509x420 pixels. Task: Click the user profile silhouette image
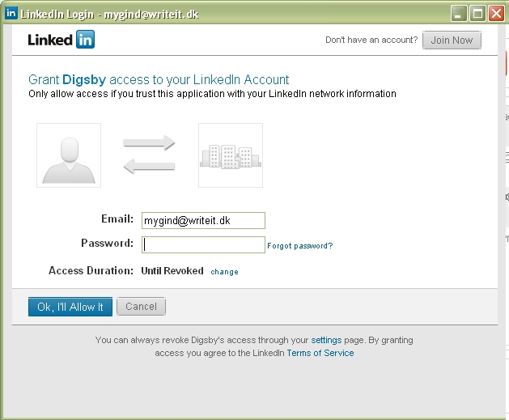pyautogui.click(x=69, y=155)
